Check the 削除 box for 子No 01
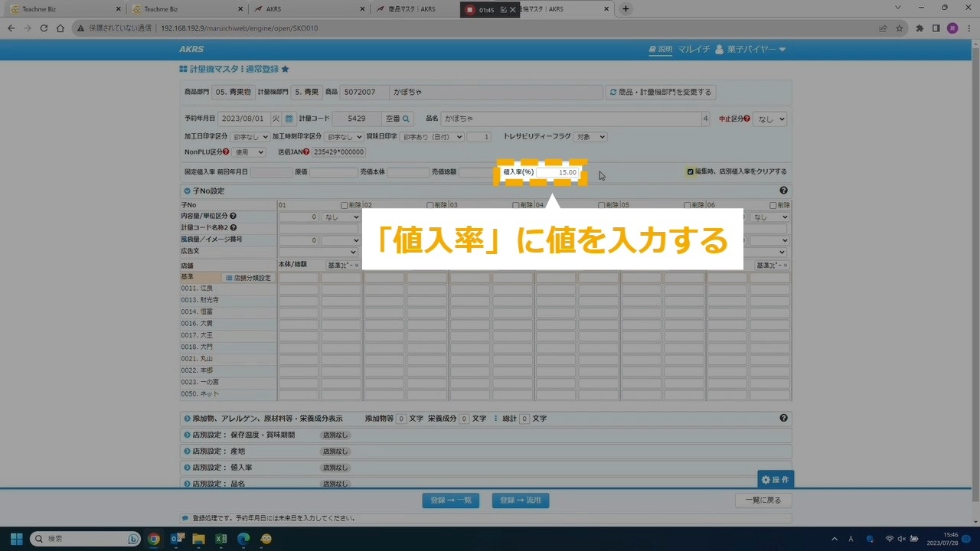Viewport: 980px width, 551px height. point(345,205)
